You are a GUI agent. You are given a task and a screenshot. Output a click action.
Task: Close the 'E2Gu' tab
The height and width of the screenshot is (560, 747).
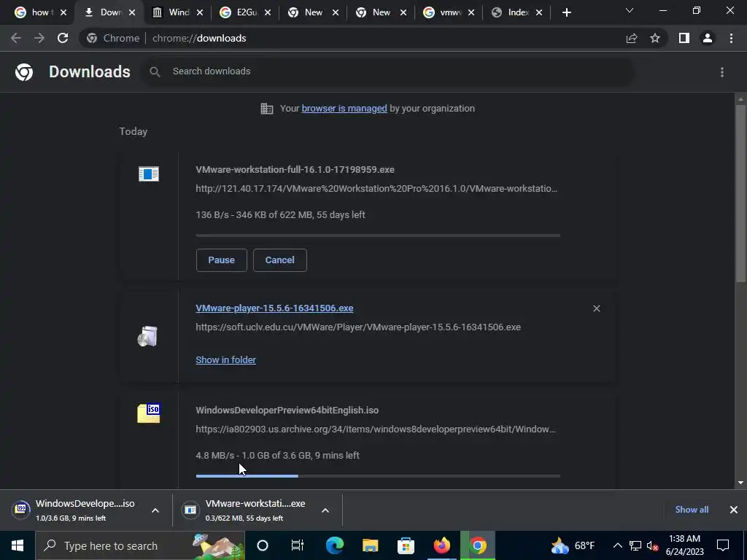[267, 12]
